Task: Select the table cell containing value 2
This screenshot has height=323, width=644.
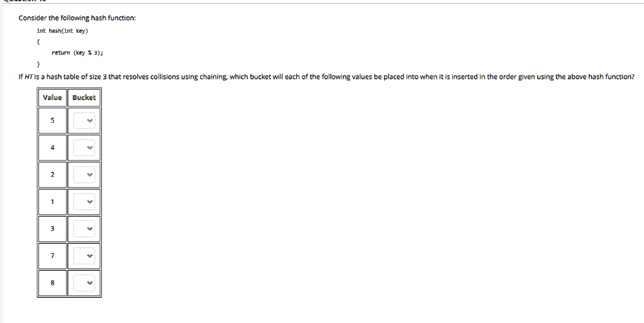Action: pyautogui.click(x=53, y=174)
